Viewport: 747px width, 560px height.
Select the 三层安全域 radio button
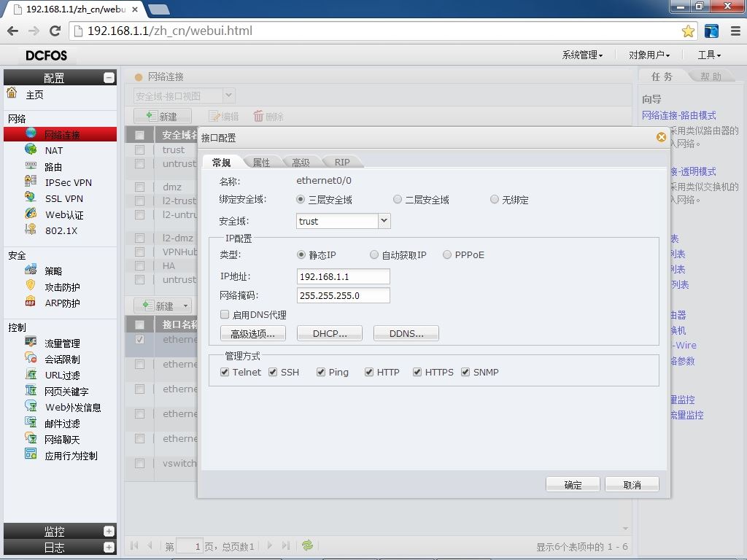tap(301, 199)
